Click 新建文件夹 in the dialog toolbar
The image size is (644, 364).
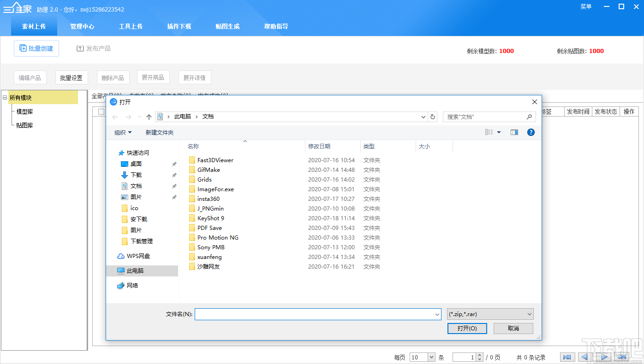160,132
